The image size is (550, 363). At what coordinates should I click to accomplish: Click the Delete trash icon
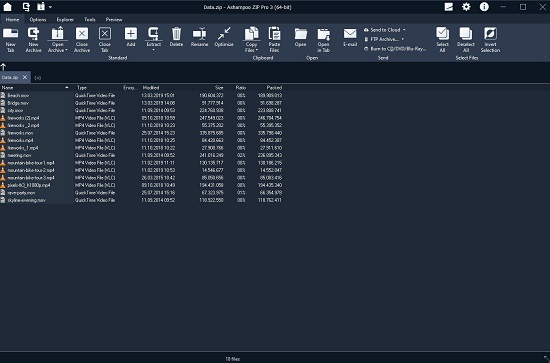pyautogui.click(x=176, y=34)
